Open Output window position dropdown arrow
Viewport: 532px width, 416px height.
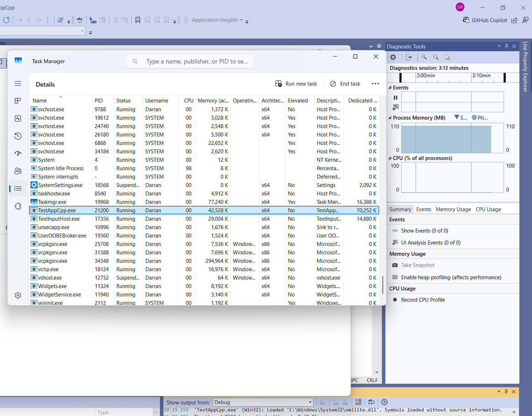pyautogui.click(x=499, y=392)
